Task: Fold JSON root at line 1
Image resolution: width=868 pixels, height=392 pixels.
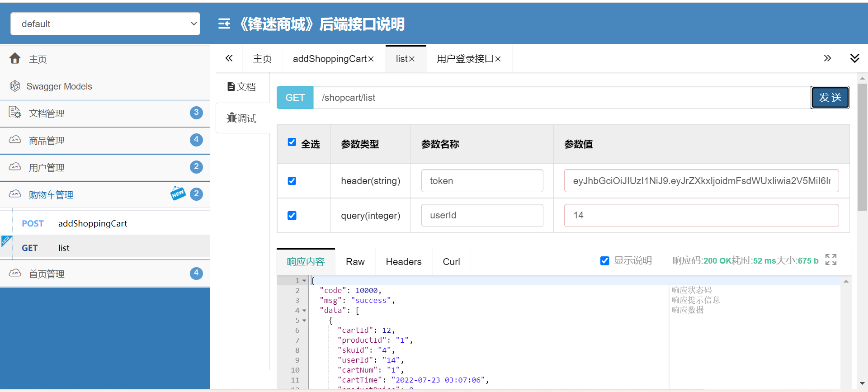Action: click(x=304, y=281)
